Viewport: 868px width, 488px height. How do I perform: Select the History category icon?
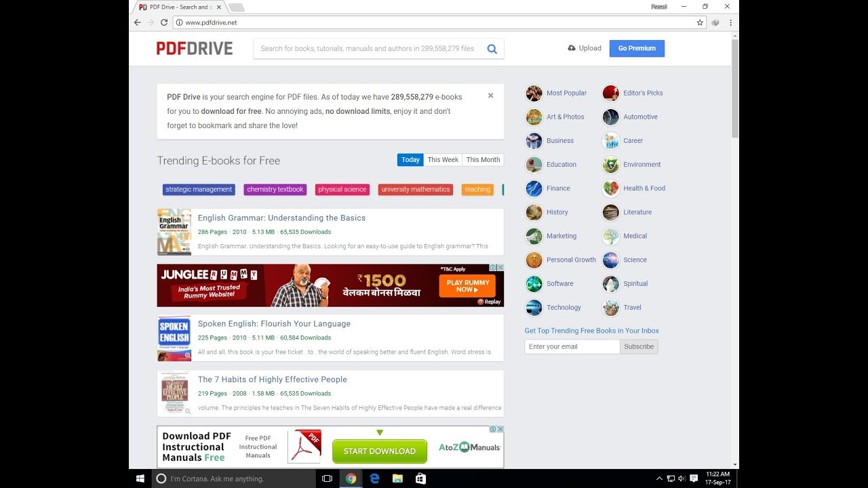coord(534,212)
